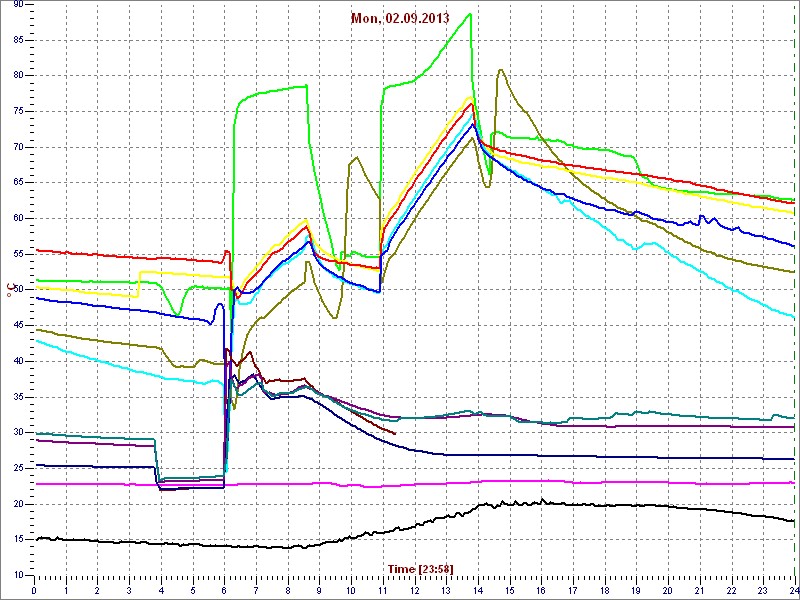
Task: Click the 30 label on temperature axis
Action: click(17, 433)
